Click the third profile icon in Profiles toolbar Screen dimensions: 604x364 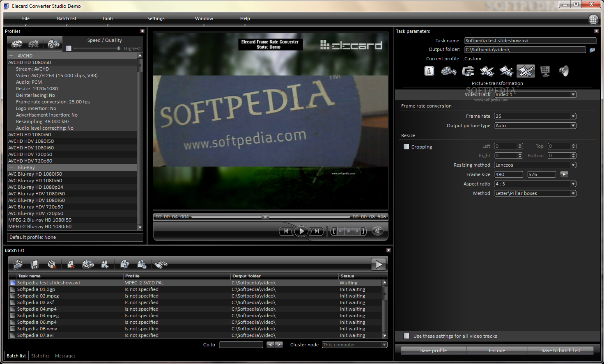53,43
